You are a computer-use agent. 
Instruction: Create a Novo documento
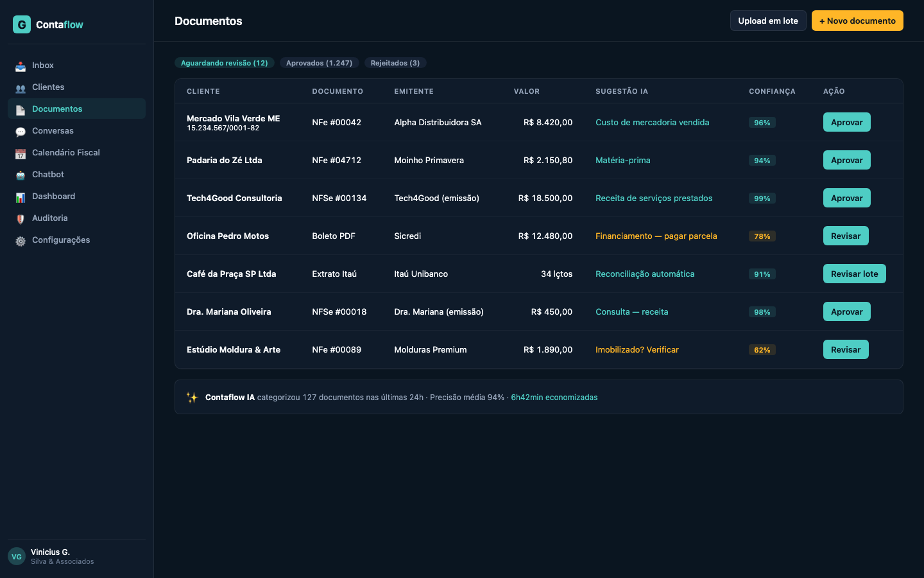(857, 20)
